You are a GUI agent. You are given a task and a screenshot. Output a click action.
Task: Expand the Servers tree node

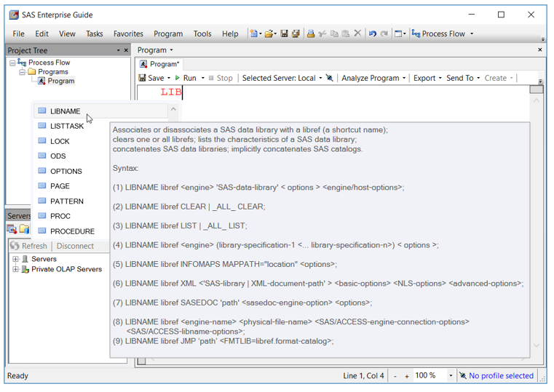click(15, 259)
